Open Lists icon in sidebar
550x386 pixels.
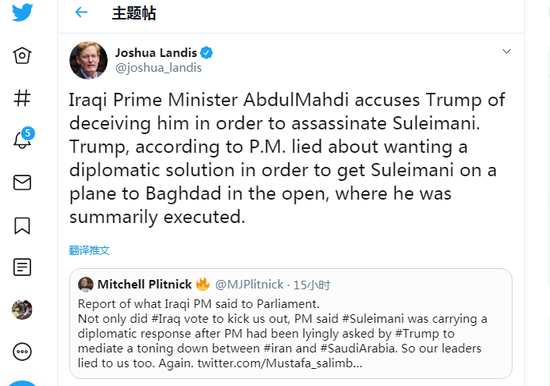[22, 267]
